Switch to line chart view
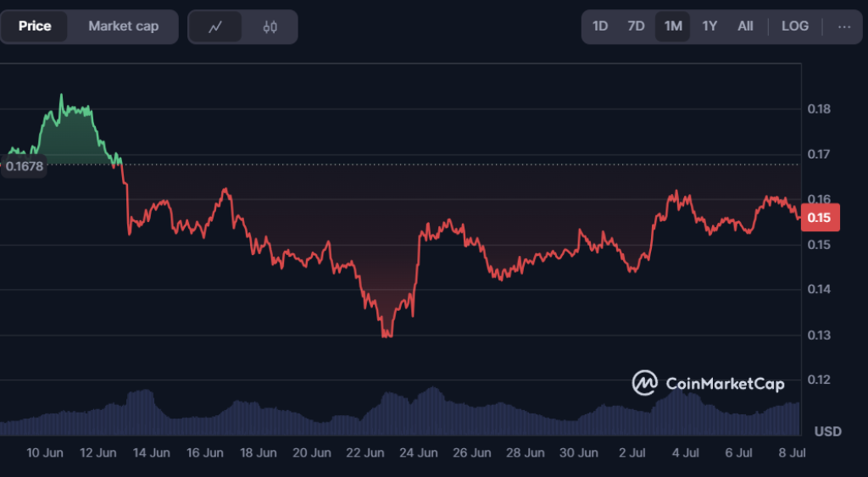Image resolution: width=868 pixels, height=477 pixels. [x=215, y=26]
